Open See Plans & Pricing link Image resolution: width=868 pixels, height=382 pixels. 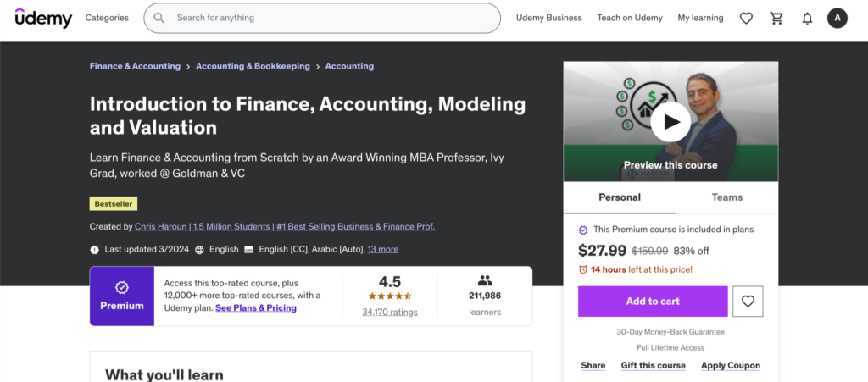(256, 308)
